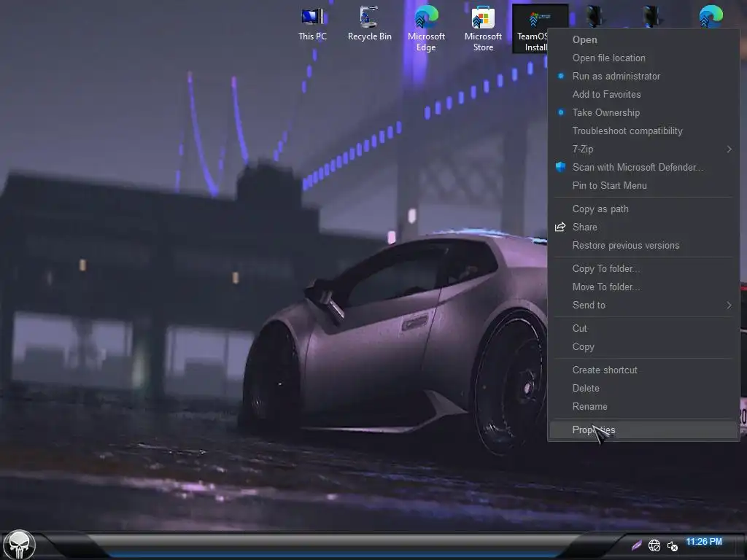Select Move To folder...
This screenshot has height=560, width=747.
[x=643, y=287]
